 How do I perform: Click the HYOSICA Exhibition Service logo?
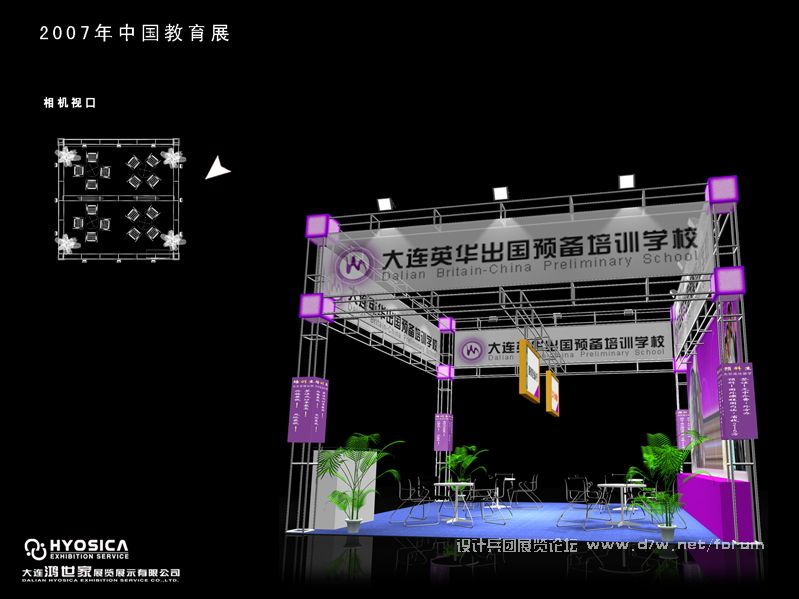pyautogui.click(x=76, y=549)
